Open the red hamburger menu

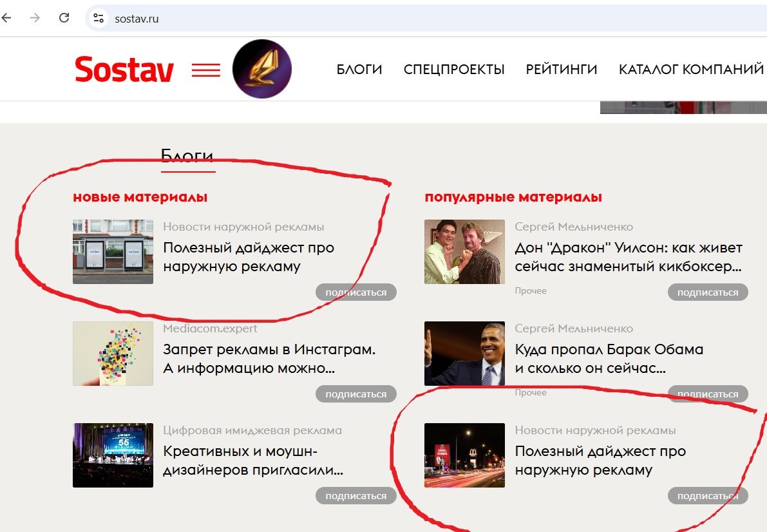[x=206, y=70]
